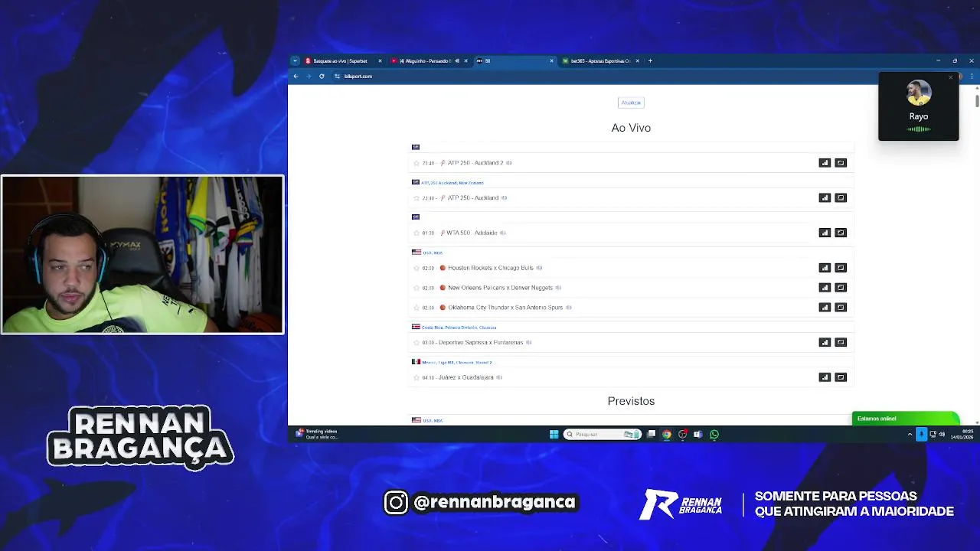This screenshot has height=551, width=980.
Task: Open Task View on taskbar
Action: coord(651,434)
